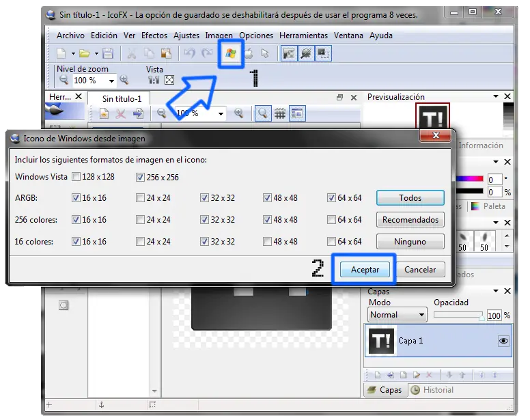Click the Paleta tab

pyautogui.click(x=488, y=206)
